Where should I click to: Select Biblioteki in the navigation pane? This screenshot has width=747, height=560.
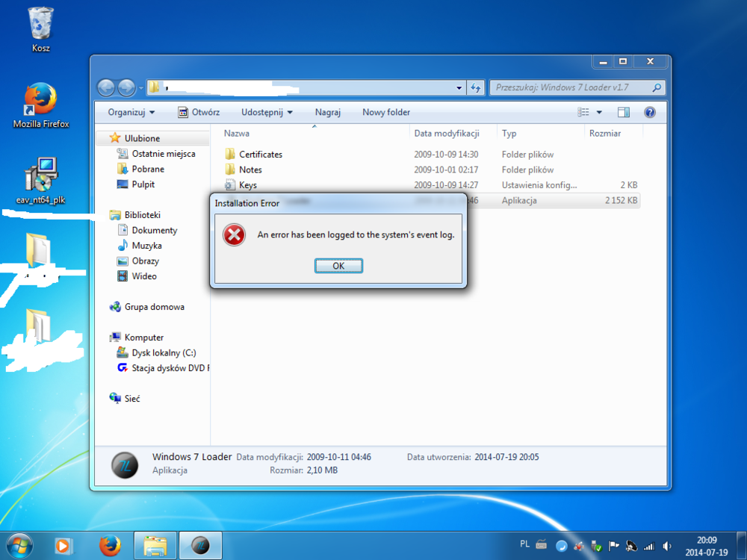(142, 215)
